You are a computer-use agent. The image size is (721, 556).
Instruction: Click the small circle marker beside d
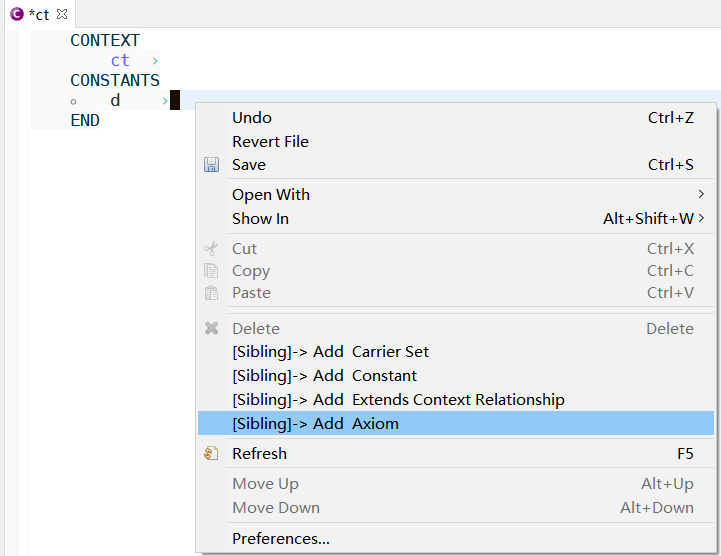(74, 102)
